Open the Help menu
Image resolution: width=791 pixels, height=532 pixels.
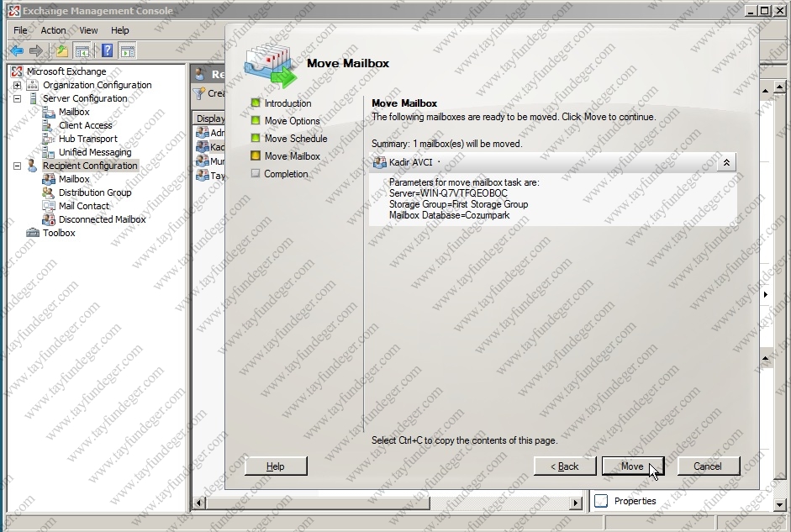tap(119, 30)
